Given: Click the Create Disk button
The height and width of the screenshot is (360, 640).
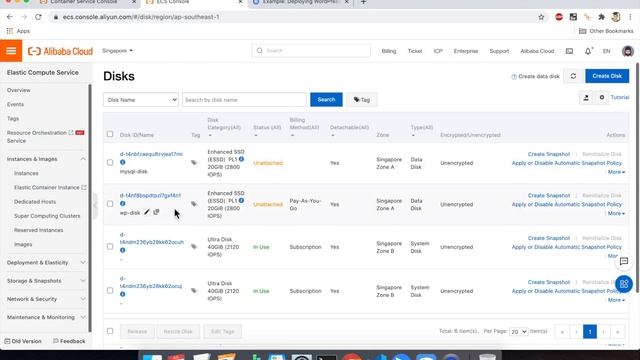Looking at the screenshot, I should click(607, 76).
